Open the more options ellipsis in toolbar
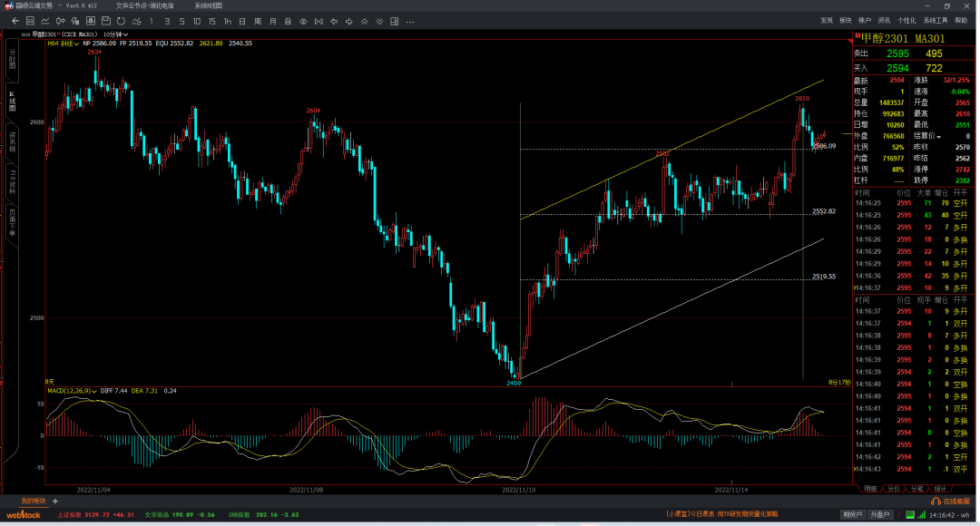Image resolution: width=980 pixels, height=526 pixels. pos(410,21)
